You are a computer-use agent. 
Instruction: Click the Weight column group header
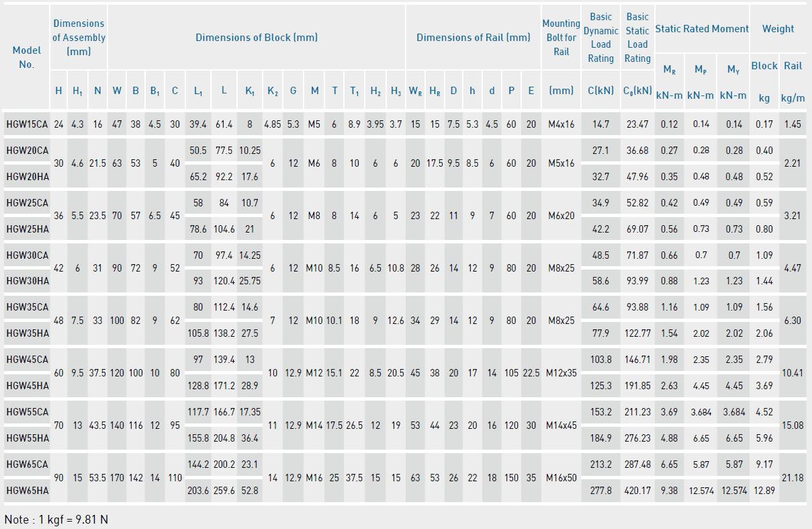pos(778,29)
